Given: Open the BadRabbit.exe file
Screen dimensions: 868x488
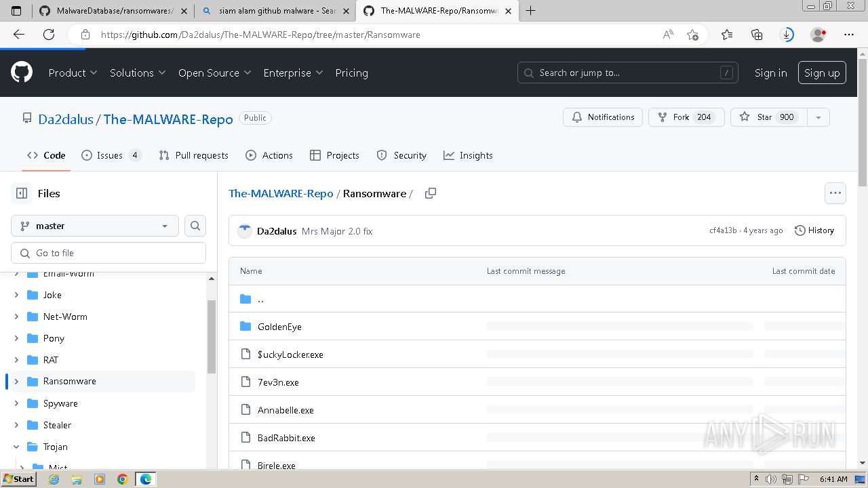Looking at the screenshot, I should pyautogui.click(x=286, y=438).
